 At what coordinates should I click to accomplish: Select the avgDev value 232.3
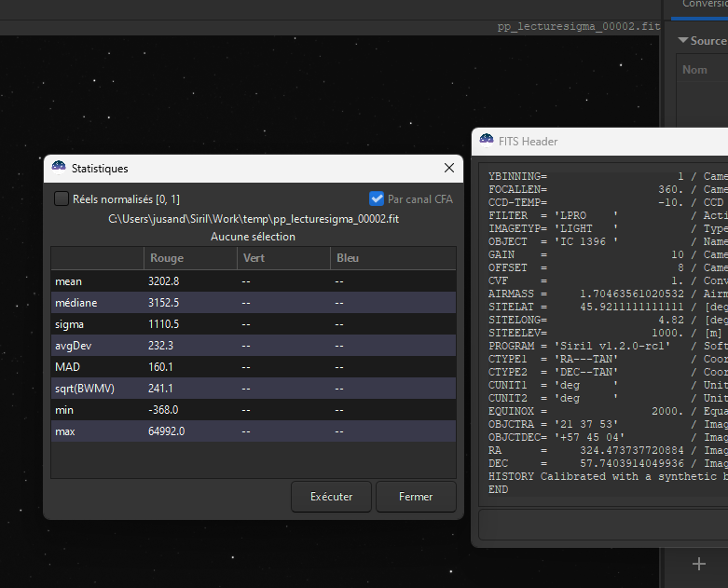pos(160,346)
